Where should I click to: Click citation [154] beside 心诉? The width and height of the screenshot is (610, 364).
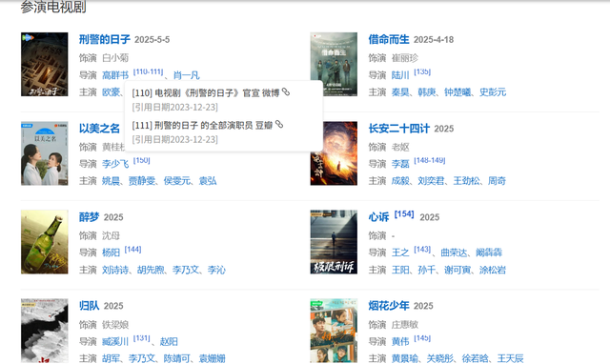click(x=404, y=213)
